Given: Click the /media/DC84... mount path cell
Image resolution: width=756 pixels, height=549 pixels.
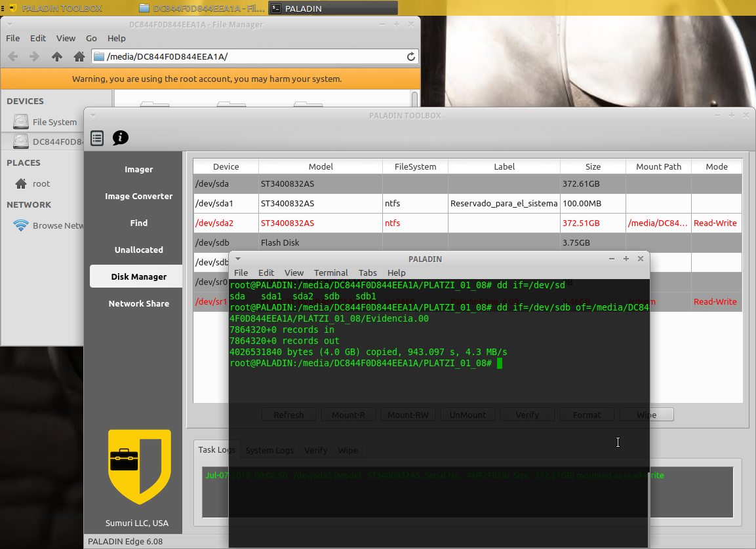Looking at the screenshot, I should pos(658,223).
